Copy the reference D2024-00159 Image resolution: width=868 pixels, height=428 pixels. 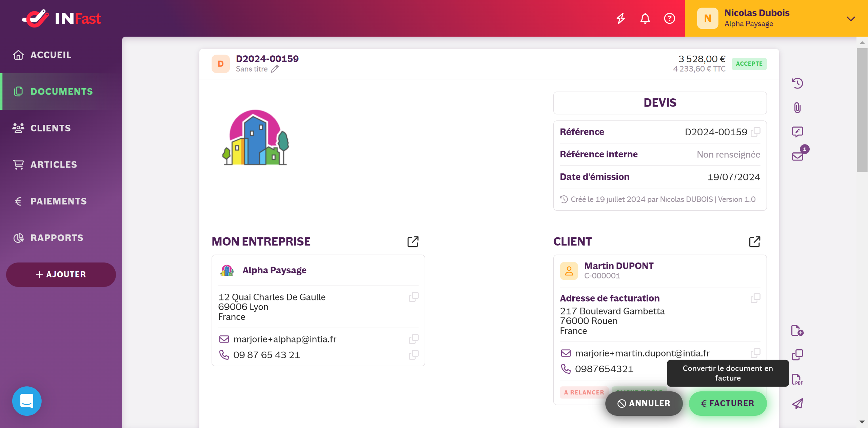pyautogui.click(x=755, y=132)
